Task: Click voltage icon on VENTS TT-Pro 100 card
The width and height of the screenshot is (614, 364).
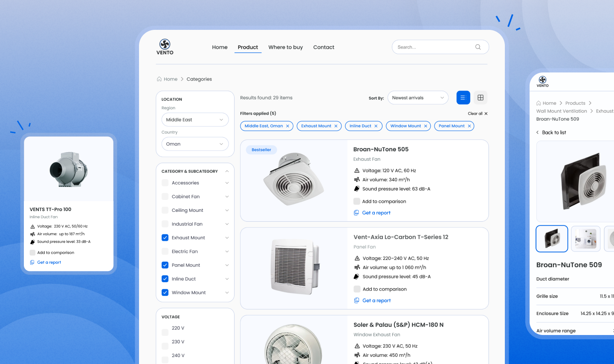Action: point(32,226)
